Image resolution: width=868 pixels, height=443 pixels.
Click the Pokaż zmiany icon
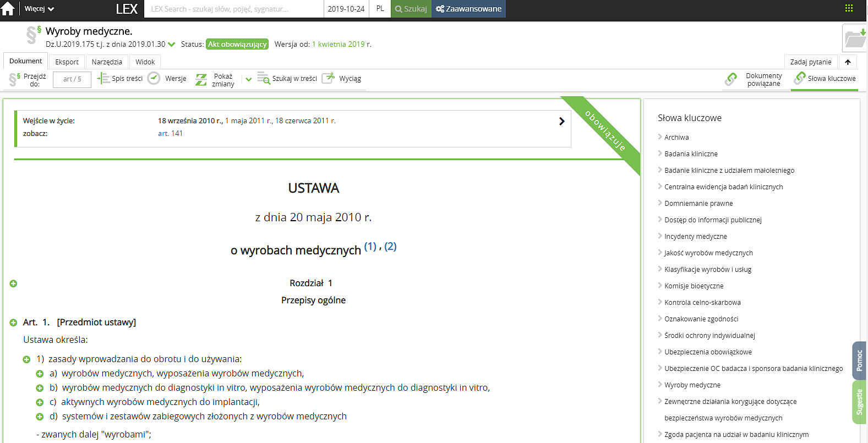pyautogui.click(x=201, y=79)
